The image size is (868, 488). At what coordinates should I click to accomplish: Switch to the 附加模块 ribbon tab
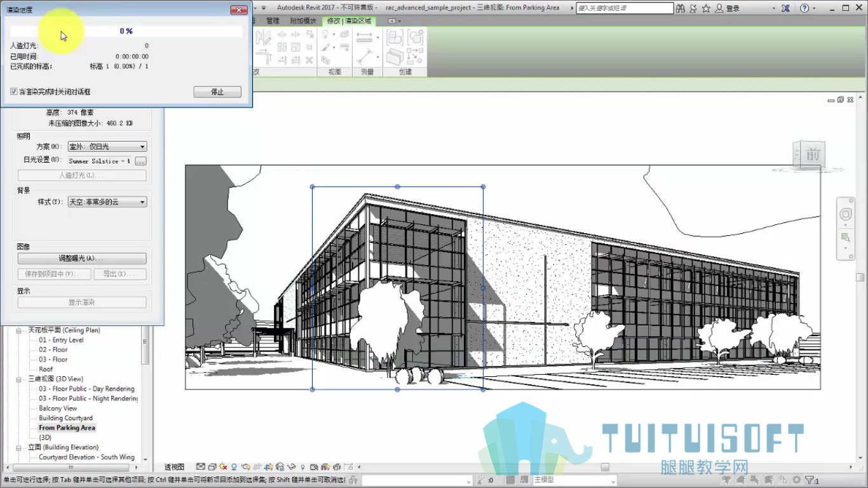click(302, 21)
